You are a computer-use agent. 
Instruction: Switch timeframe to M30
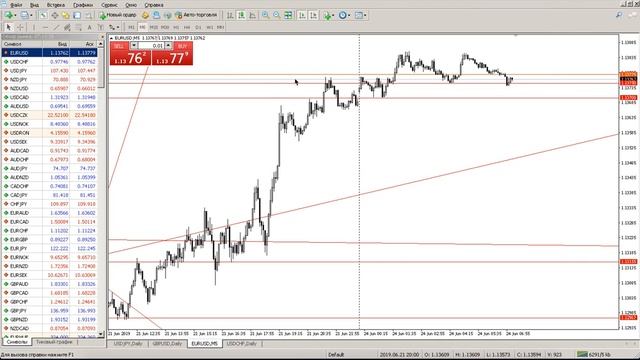pos(164,27)
